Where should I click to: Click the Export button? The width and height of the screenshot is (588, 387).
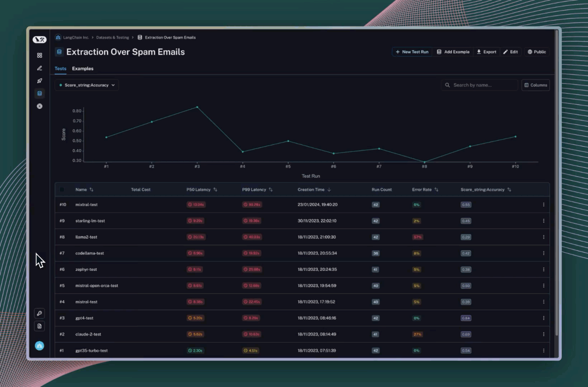pos(486,52)
